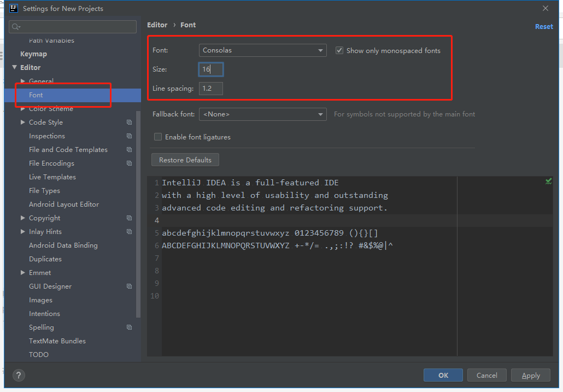Click line number 10 in preview gutter
The image size is (563, 392).
[155, 296]
